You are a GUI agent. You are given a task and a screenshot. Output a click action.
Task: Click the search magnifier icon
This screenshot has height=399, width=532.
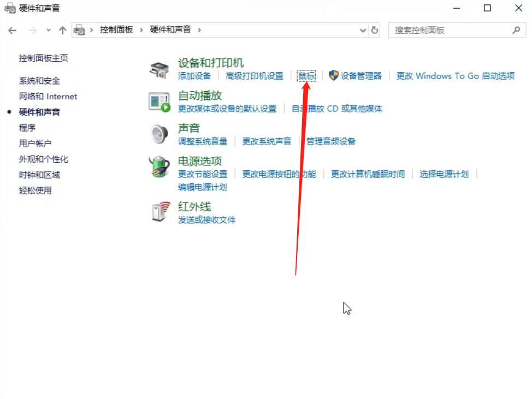(516, 30)
